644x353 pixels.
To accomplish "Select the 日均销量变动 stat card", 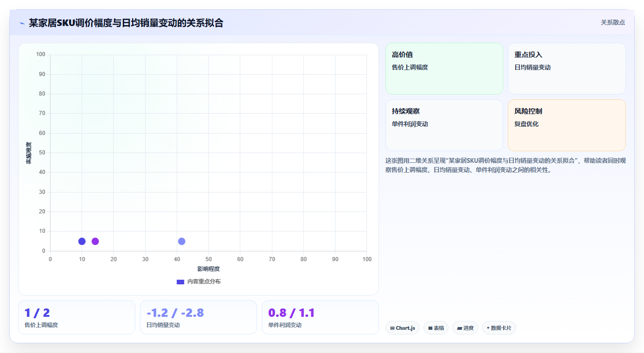I will click(198, 317).
